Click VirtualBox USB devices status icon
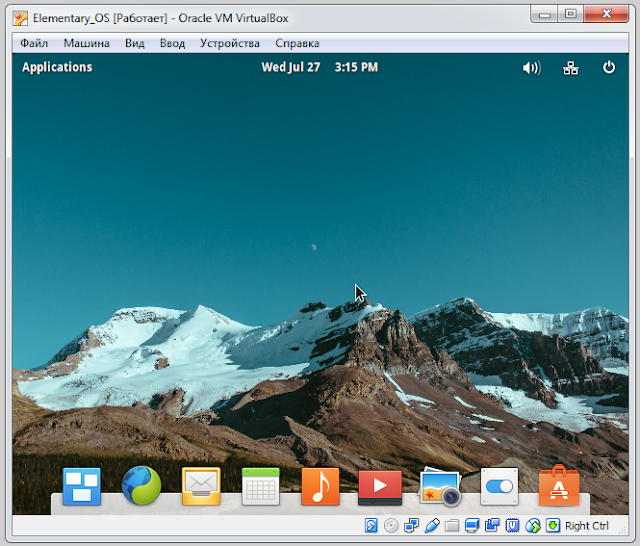This screenshot has width=640, height=546. pos(432,526)
